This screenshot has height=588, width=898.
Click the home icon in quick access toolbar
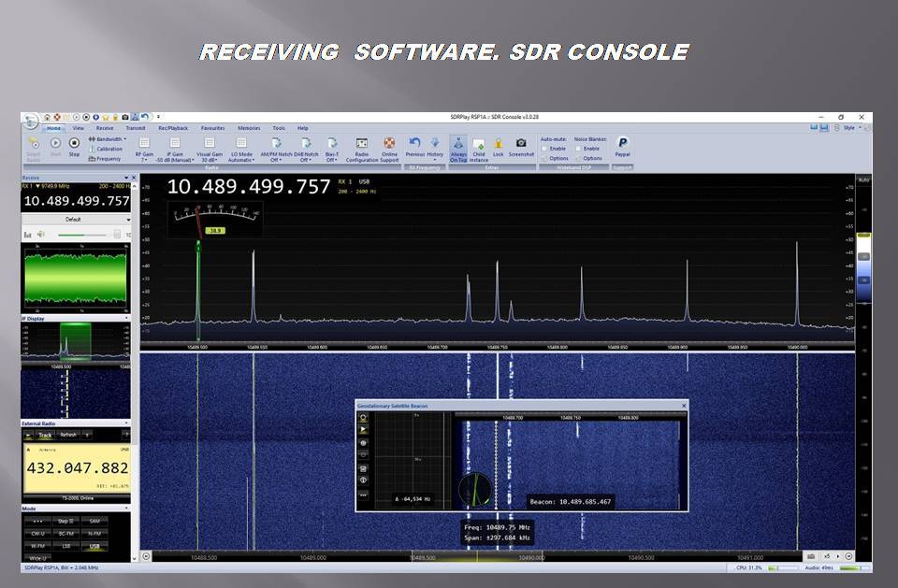pyautogui.click(x=47, y=117)
